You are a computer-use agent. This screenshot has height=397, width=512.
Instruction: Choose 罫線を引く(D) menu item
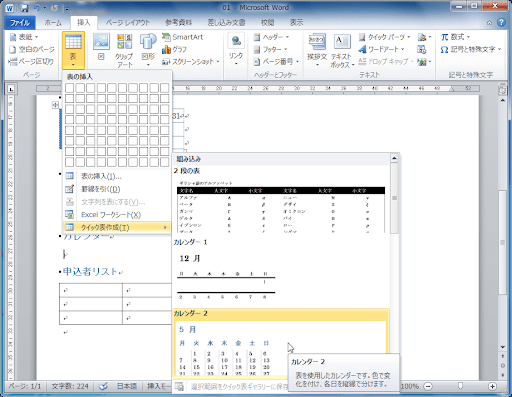[117, 189]
